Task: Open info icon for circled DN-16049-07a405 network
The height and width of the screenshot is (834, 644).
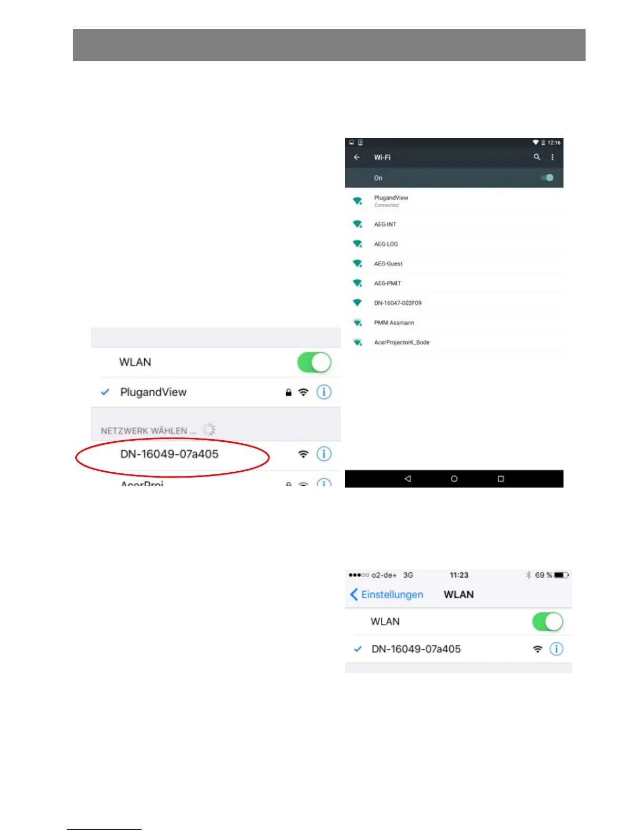Action: [x=324, y=454]
